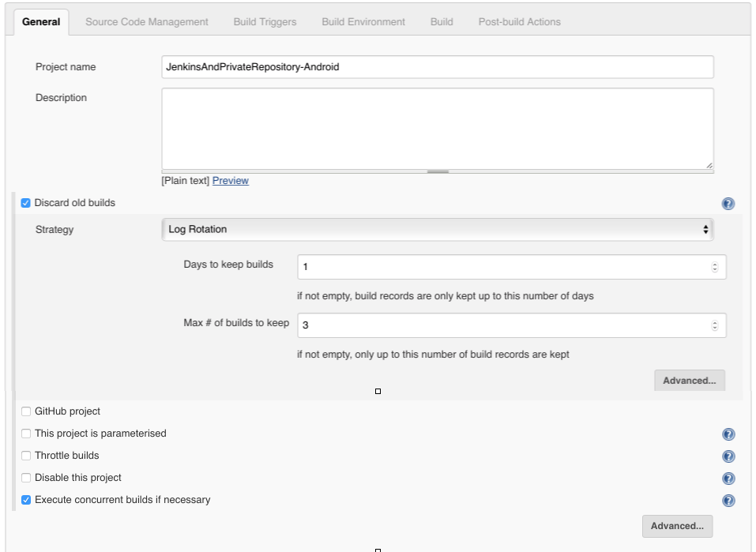Expand the bottom Advanced project options
The height and width of the screenshot is (552, 756).
(x=677, y=526)
